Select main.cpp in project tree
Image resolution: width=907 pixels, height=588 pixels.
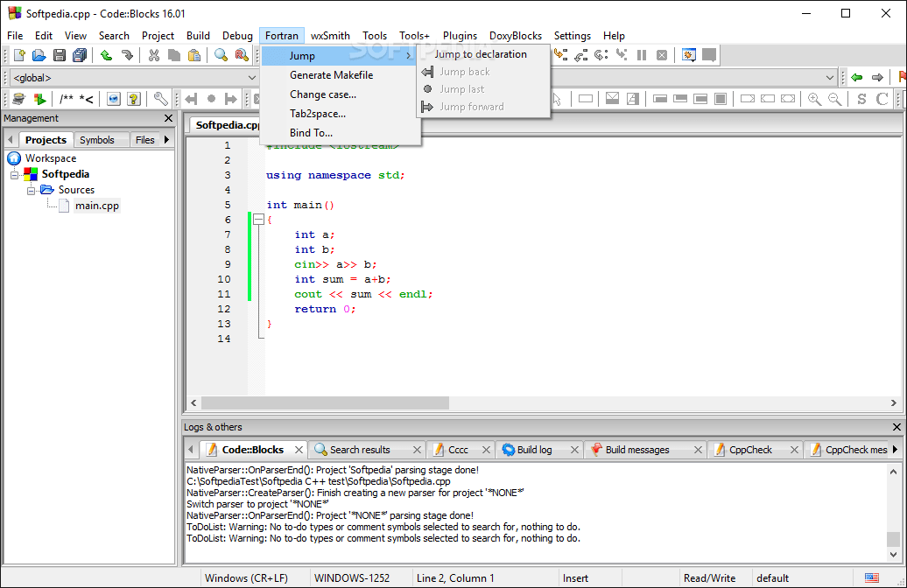[96, 206]
